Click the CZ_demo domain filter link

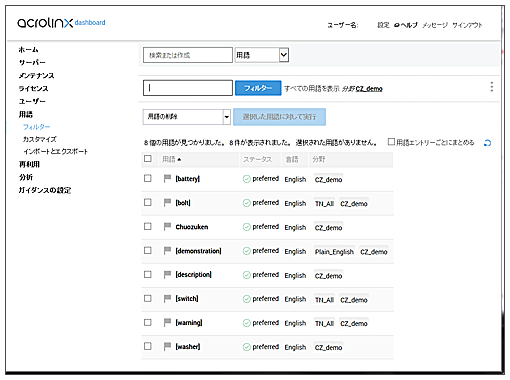369,89
